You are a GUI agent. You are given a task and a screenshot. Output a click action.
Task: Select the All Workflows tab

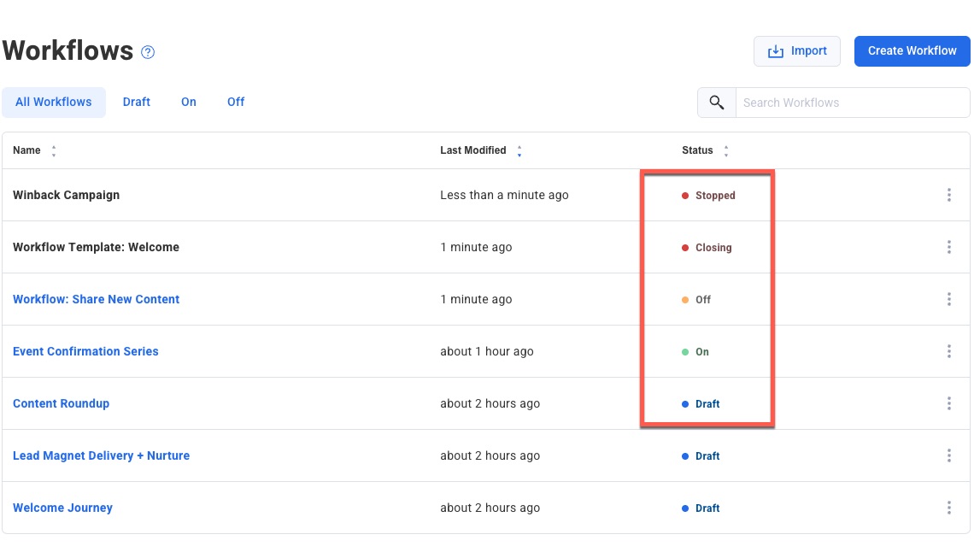[54, 102]
